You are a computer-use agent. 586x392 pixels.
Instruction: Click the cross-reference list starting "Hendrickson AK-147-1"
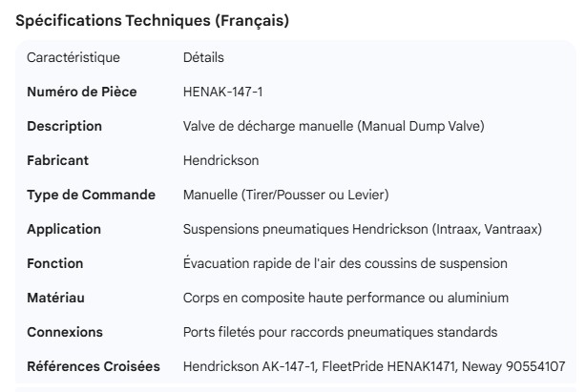pyautogui.click(x=374, y=366)
